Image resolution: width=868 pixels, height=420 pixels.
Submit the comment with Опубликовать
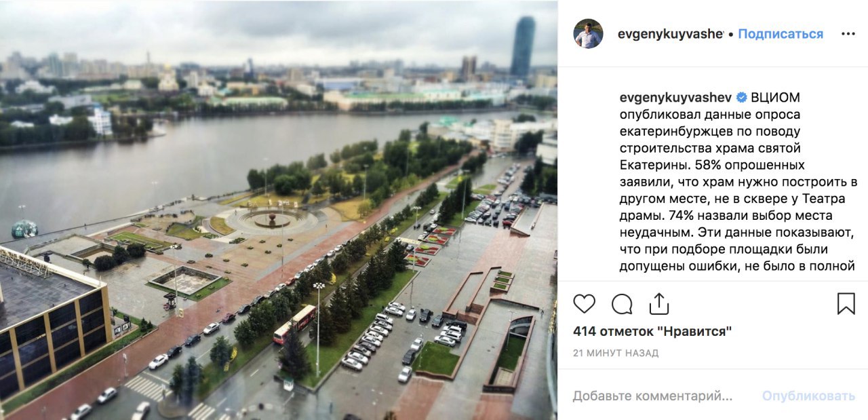[x=809, y=396]
